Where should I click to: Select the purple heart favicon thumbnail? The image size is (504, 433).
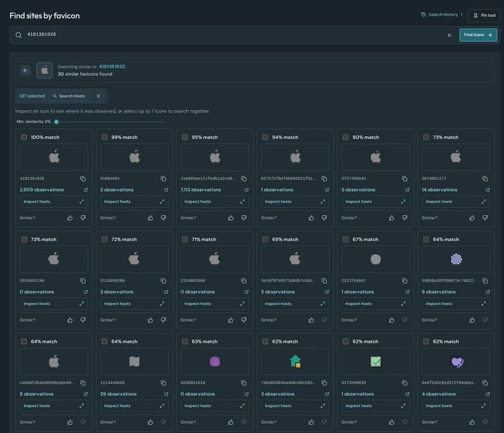pos(456,361)
